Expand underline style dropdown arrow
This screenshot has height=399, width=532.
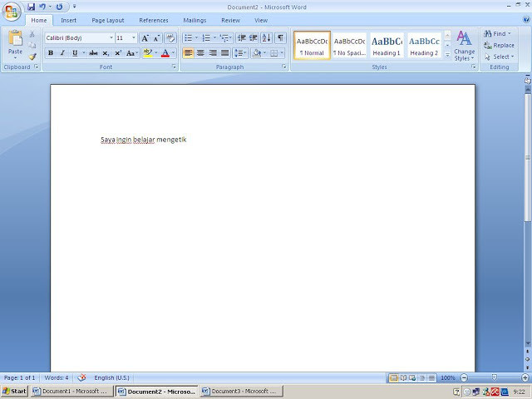84,53
